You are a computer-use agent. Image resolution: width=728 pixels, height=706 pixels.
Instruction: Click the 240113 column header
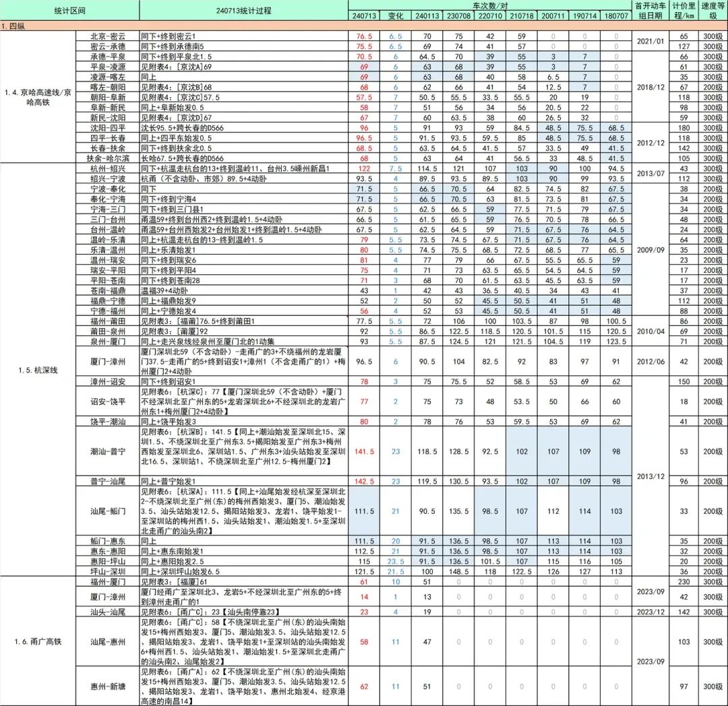[427, 15]
